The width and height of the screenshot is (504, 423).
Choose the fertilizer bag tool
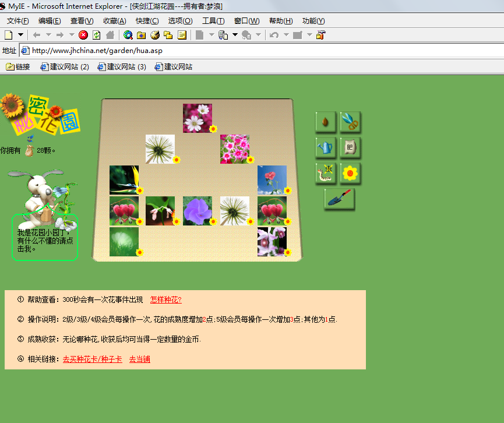[350, 147]
